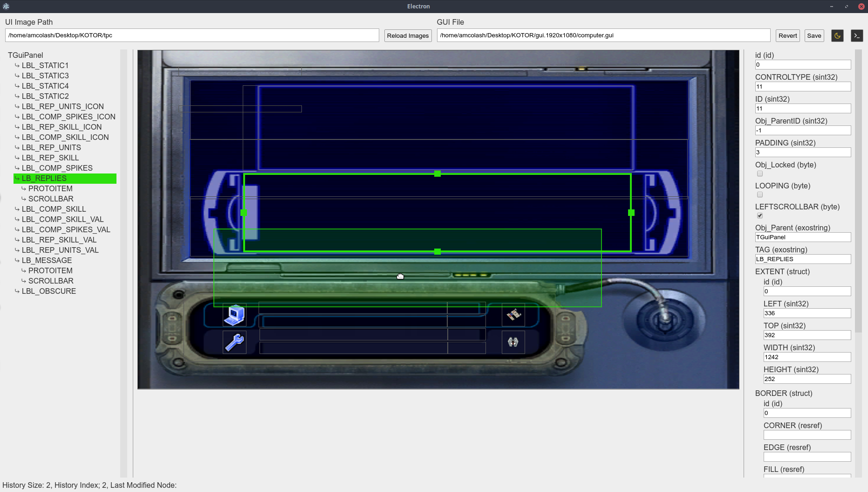Select LBL_COMP_SPIKES_VAL node
Viewport: 868px width, 492px height.
(66, 229)
